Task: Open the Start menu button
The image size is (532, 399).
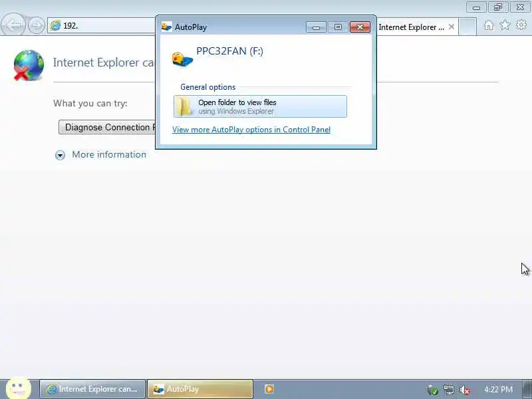Action: (19, 388)
